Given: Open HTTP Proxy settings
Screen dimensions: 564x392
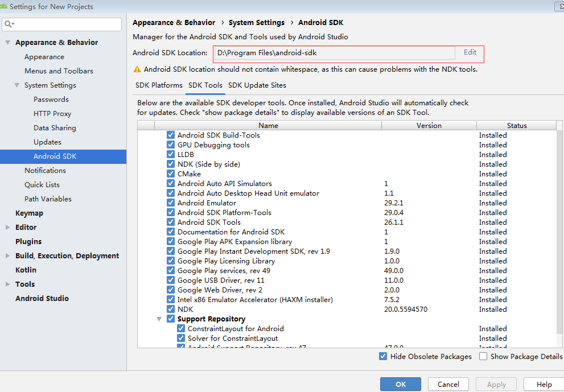Looking at the screenshot, I should [x=52, y=114].
